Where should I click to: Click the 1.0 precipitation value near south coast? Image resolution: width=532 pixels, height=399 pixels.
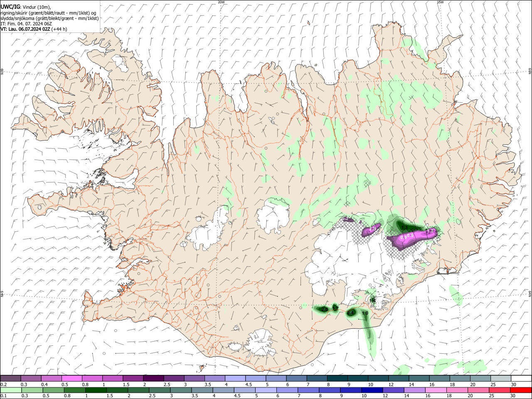(x=365, y=313)
